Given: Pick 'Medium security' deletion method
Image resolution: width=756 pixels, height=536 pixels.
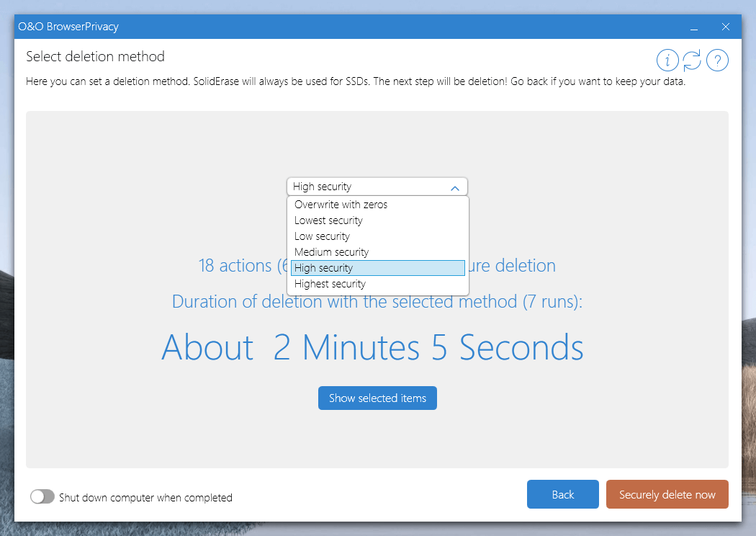Looking at the screenshot, I should click(x=331, y=251).
